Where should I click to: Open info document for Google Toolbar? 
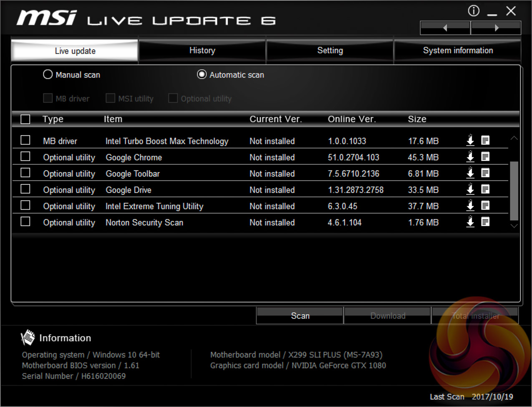[485, 173]
